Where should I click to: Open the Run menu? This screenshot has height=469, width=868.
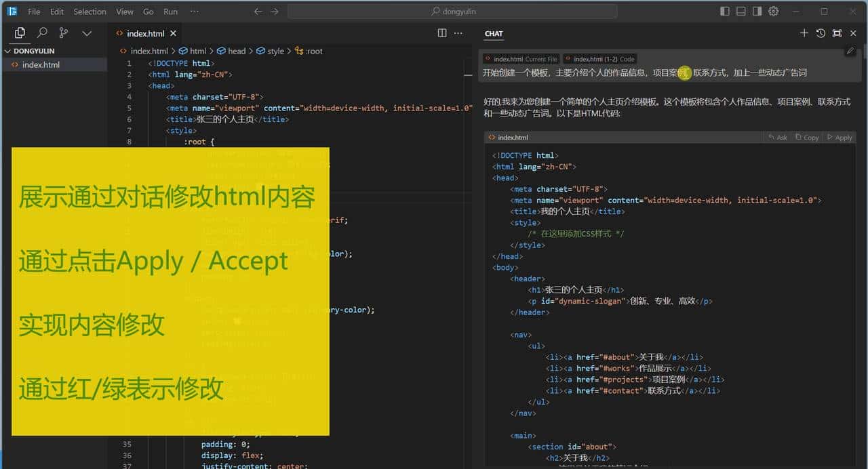(170, 11)
